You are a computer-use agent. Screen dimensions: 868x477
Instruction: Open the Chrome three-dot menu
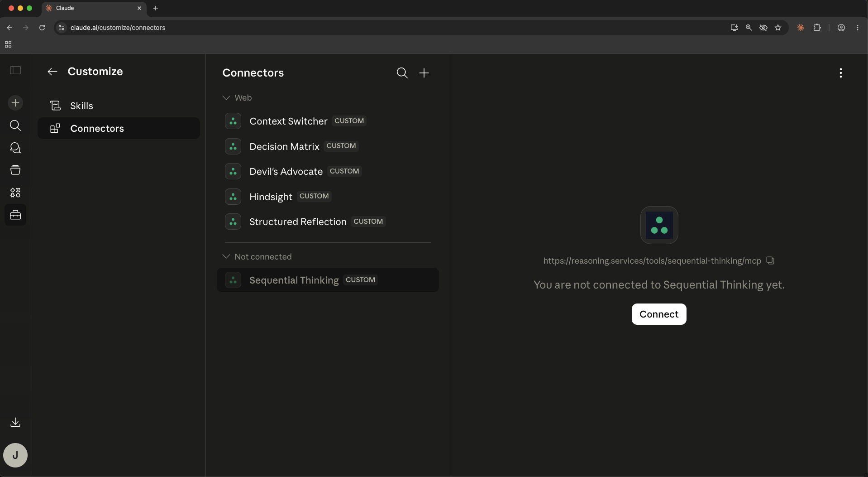pyautogui.click(x=858, y=28)
